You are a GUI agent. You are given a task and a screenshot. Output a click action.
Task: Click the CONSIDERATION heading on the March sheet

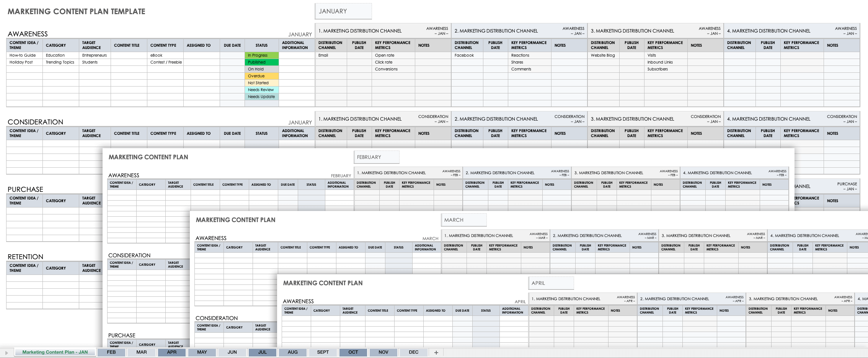tap(217, 318)
